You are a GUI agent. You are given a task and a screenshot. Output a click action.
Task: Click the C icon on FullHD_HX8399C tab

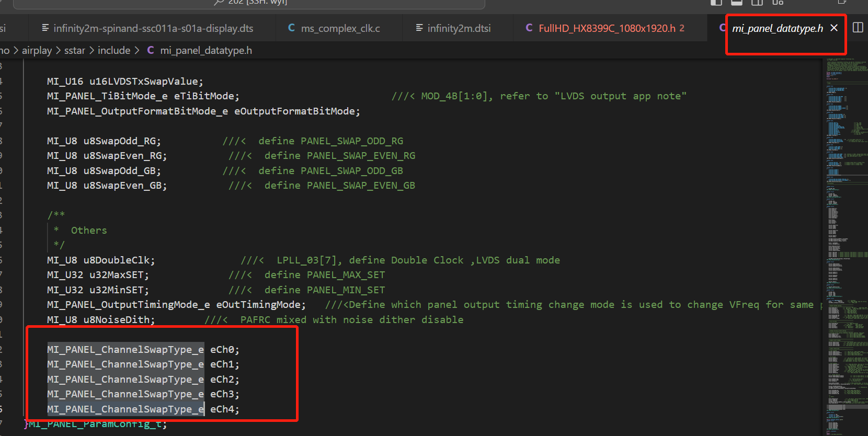529,28
